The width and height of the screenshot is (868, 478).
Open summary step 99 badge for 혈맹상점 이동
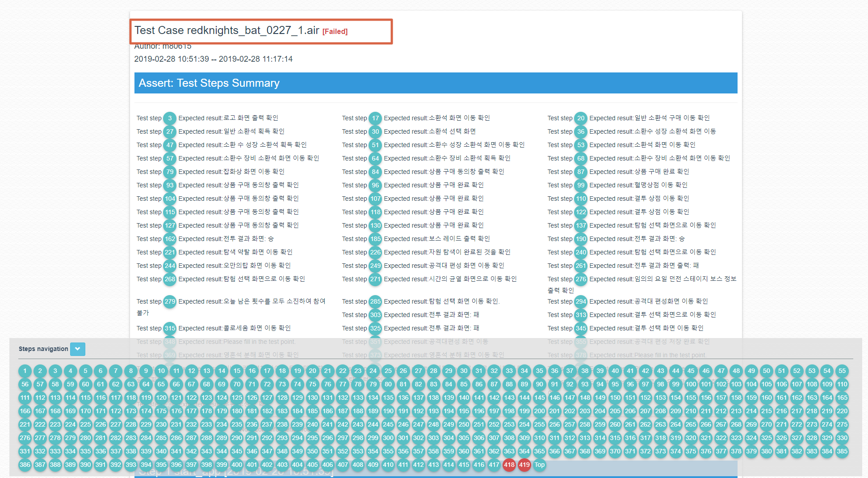(581, 185)
